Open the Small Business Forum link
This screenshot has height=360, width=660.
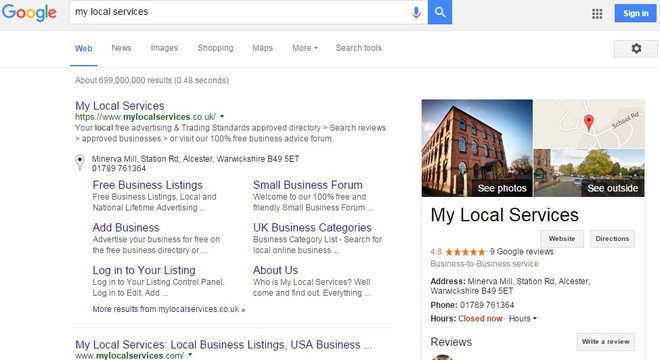click(x=308, y=185)
